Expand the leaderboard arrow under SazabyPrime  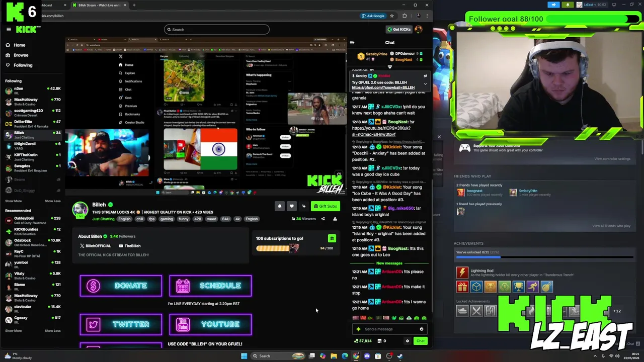389,66
